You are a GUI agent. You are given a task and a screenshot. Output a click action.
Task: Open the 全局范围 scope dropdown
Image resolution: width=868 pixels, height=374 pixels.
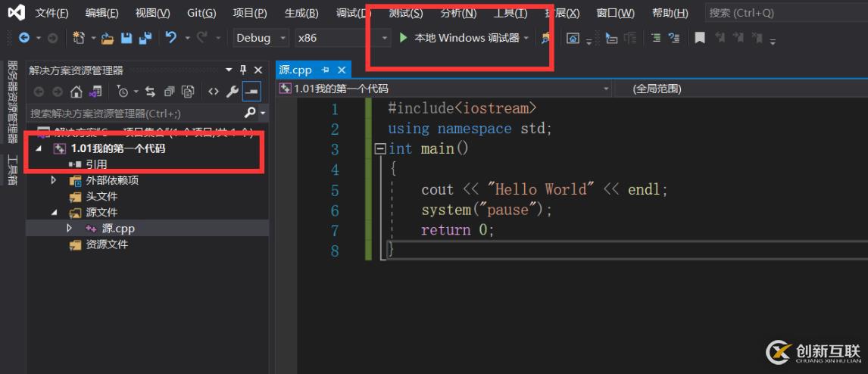coord(740,89)
